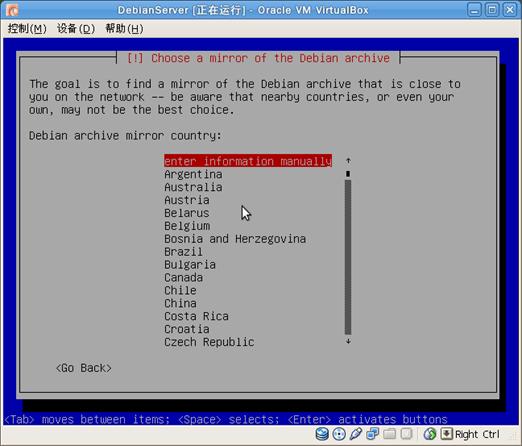Click the Right Ctrl host key label
The width and height of the screenshot is (522, 446).
477,434
